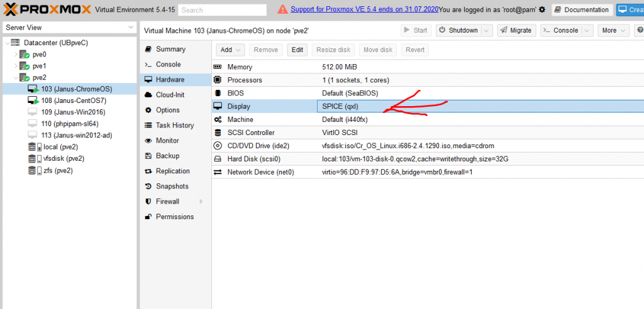Open the Proxmox VE 5.4 support link
Image resolution: width=644 pixels, height=309 pixels.
tap(364, 9)
